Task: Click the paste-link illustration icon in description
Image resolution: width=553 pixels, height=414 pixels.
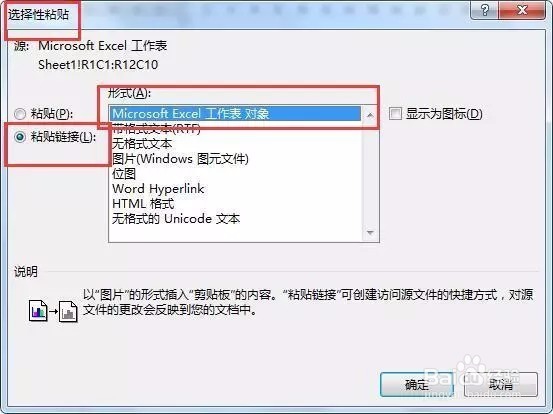Action: click(x=53, y=311)
